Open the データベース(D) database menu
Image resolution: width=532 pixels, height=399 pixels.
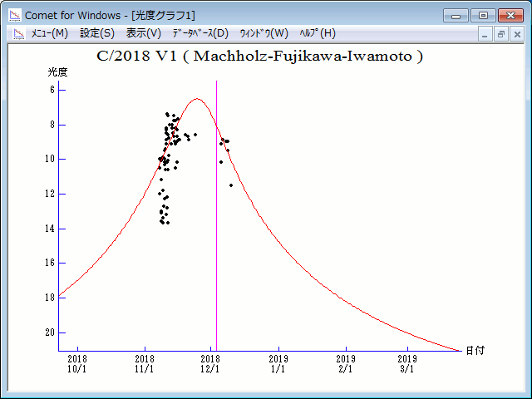[199, 33]
